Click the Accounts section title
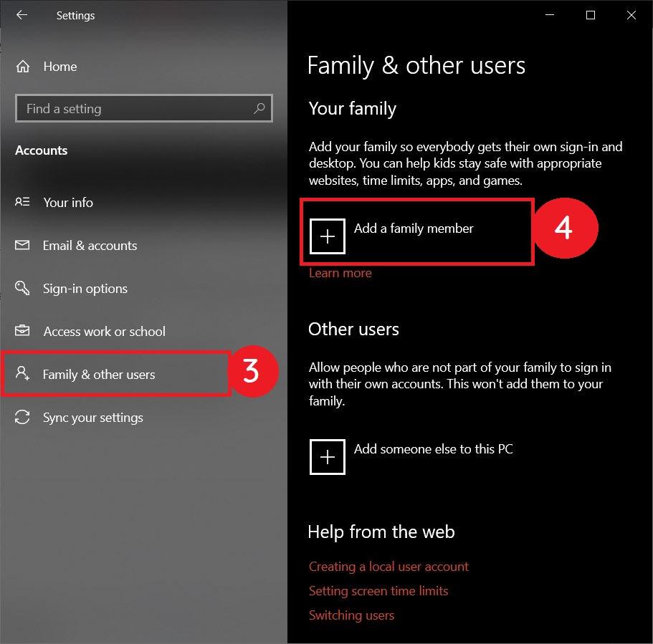Viewport: 653px width, 644px height. pyautogui.click(x=42, y=150)
